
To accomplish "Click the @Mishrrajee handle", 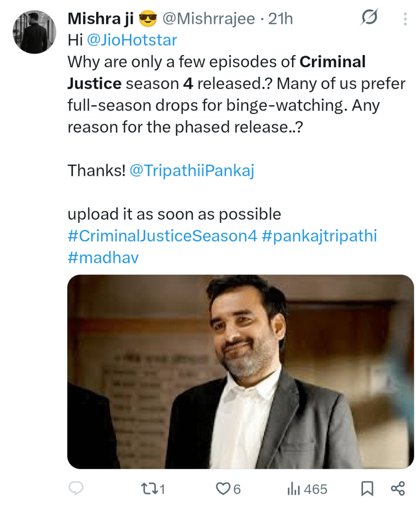I will pos(208,19).
